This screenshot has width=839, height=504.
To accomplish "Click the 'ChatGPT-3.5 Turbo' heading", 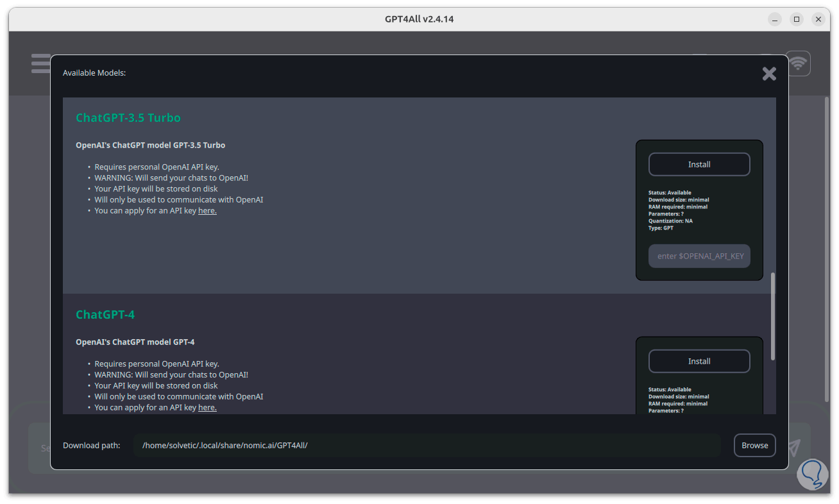I will pyautogui.click(x=128, y=118).
